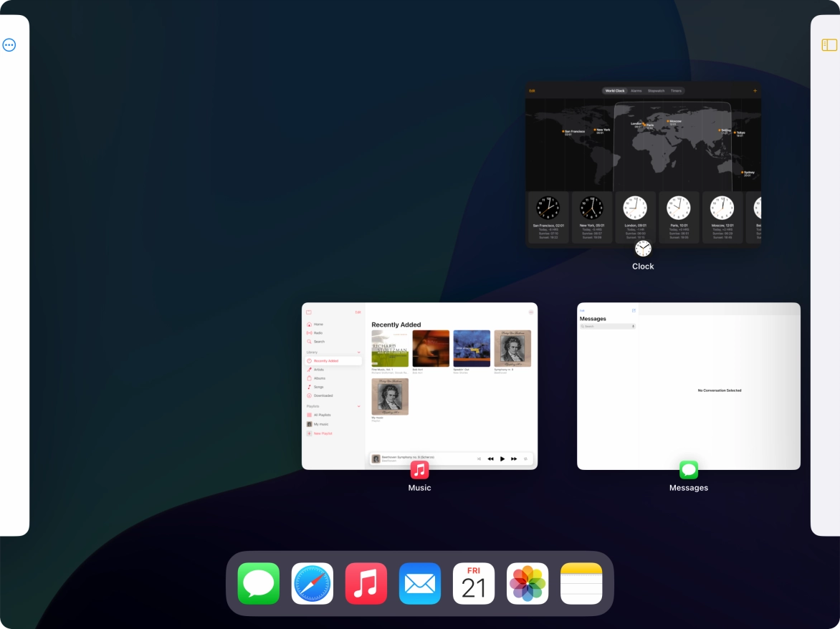Open Mail from the dock
The image size is (840, 629).
(420, 582)
